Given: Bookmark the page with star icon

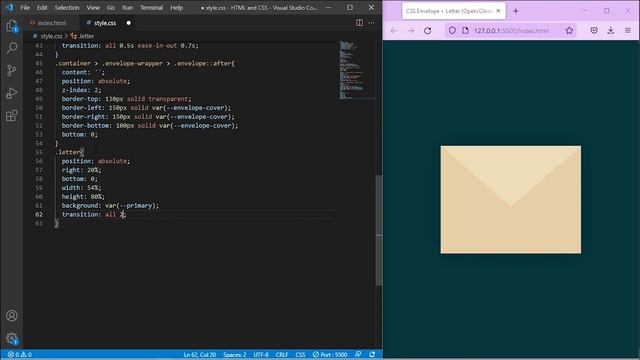Looking at the screenshot, I should pos(569,31).
